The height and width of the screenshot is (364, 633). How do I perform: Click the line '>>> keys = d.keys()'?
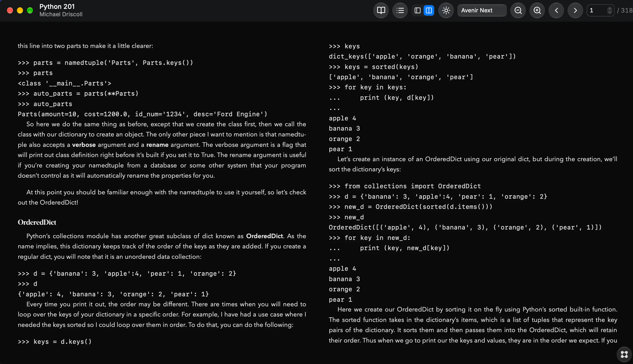[x=55, y=341]
